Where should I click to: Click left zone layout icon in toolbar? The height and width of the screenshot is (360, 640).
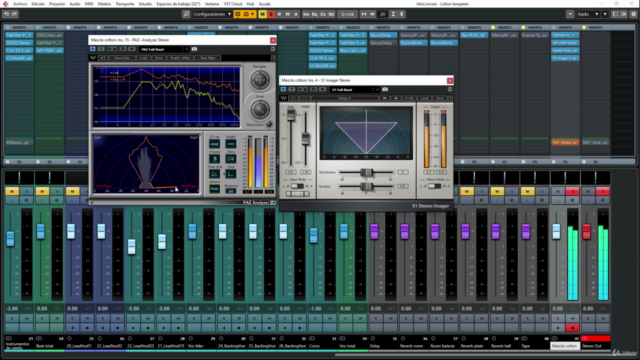point(615,14)
